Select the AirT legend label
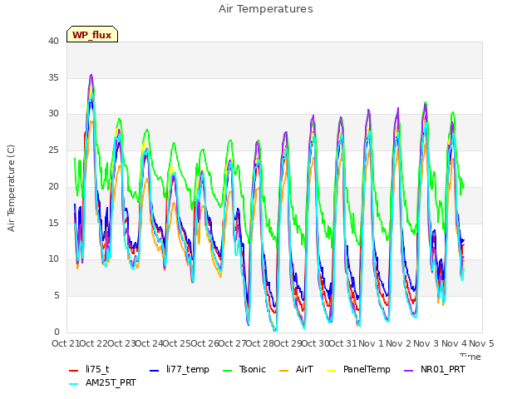The width and height of the screenshot is (532, 399). pyautogui.click(x=304, y=369)
